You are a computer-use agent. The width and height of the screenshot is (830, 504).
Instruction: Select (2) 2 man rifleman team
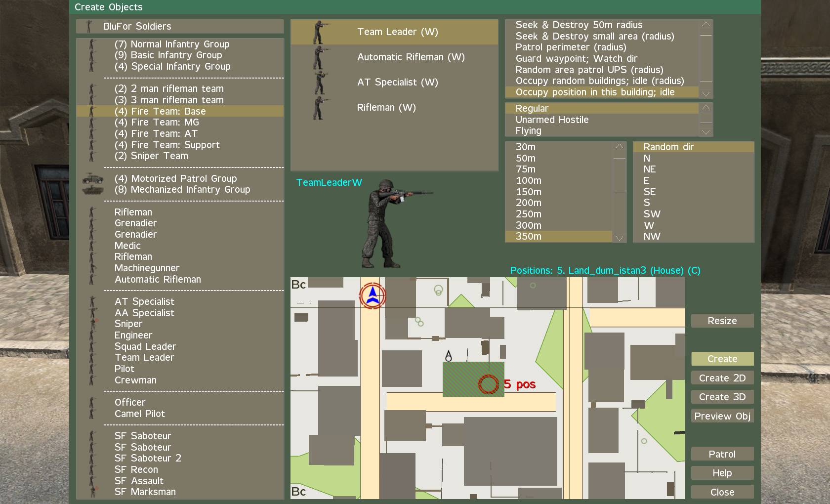pos(180,88)
